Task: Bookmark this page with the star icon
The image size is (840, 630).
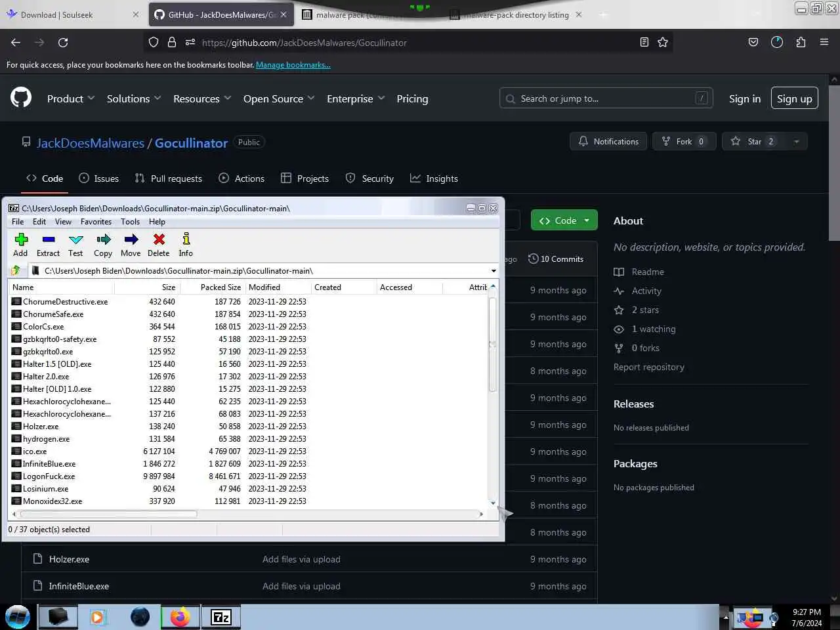Action: tap(663, 42)
